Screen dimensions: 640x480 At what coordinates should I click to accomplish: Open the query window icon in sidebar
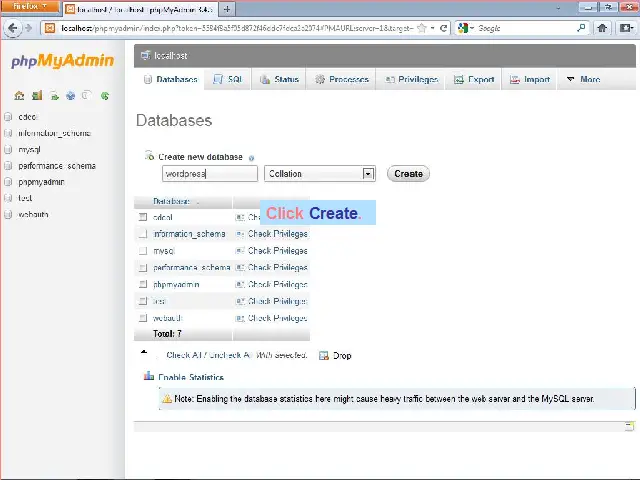point(54,96)
